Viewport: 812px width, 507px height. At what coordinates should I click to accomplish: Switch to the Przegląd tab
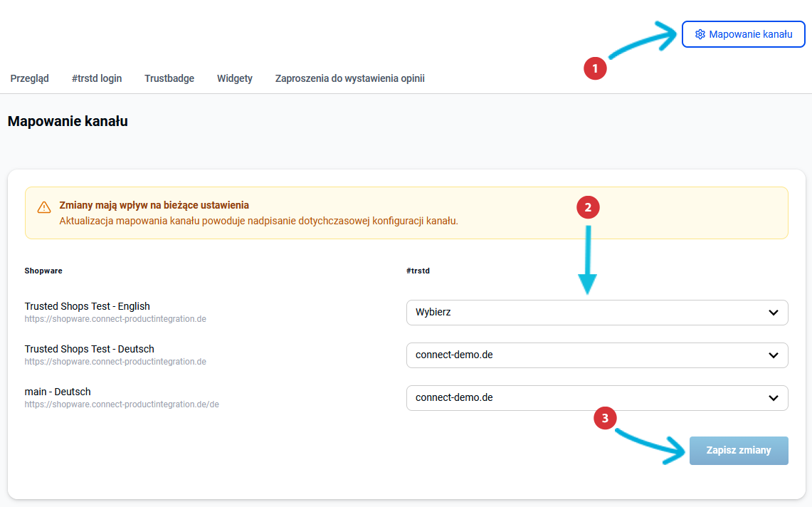click(x=30, y=78)
